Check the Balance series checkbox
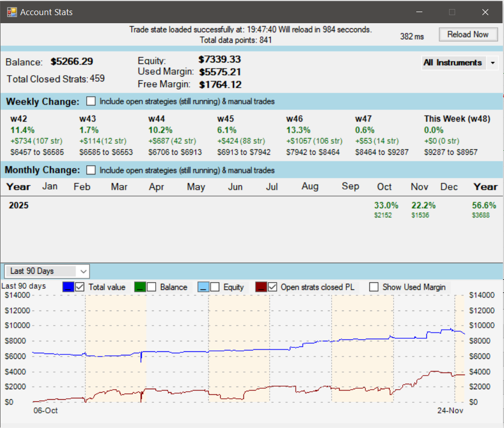The height and width of the screenshot is (428, 504). (151, 287)
